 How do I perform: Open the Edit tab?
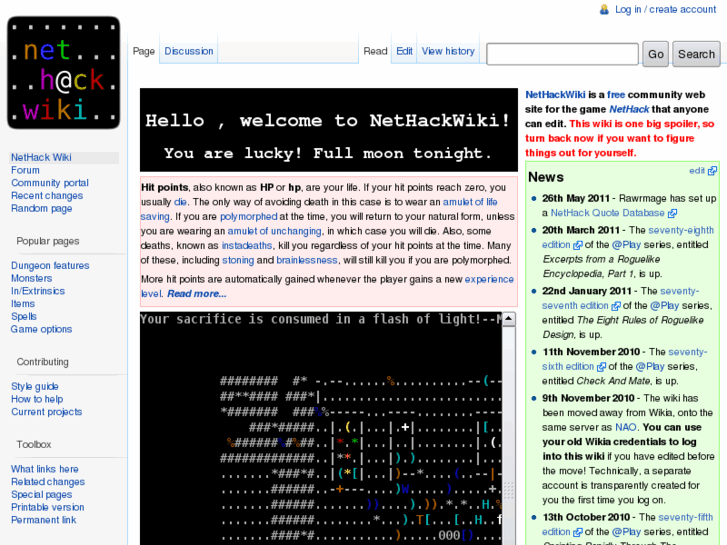404,51
